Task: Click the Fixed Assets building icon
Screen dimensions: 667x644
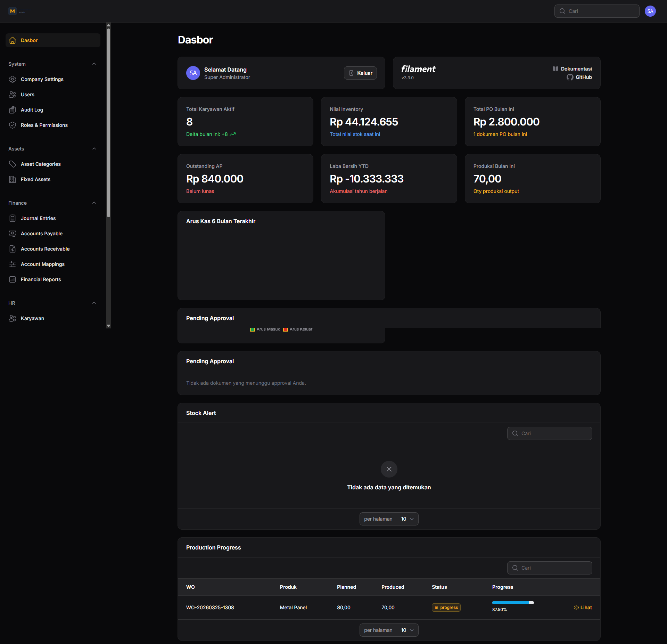Action: click(13, 179)
